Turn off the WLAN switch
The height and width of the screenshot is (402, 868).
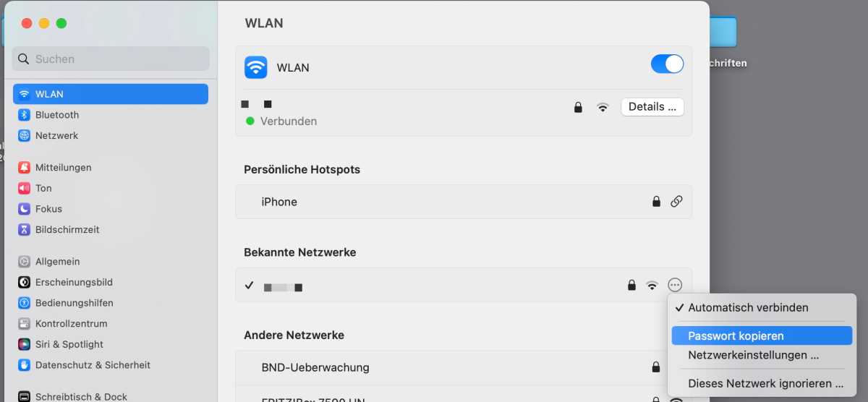tap(667, 64)
